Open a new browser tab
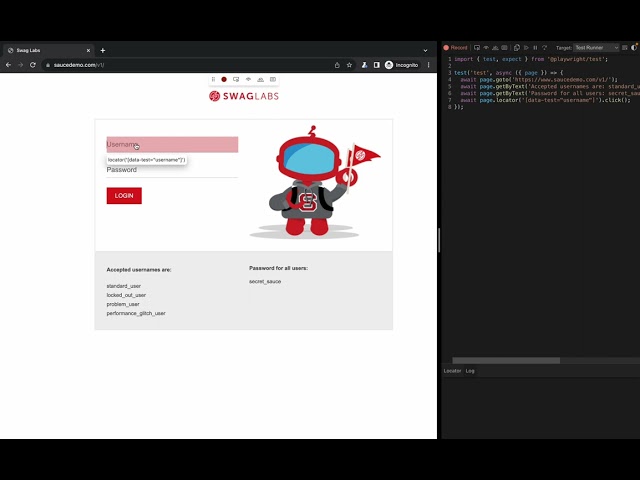The height and width of the screenshot is (480, 640). (103, 51)
